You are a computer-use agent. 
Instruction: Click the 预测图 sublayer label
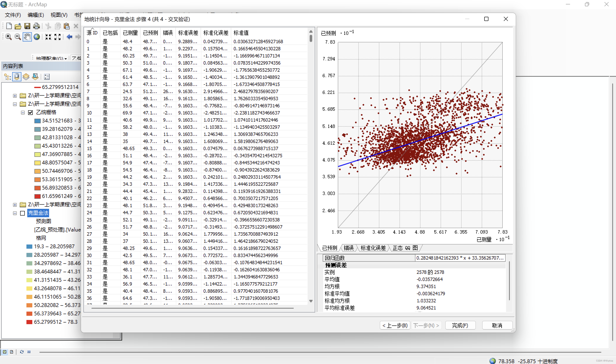(x=43, y=221)
